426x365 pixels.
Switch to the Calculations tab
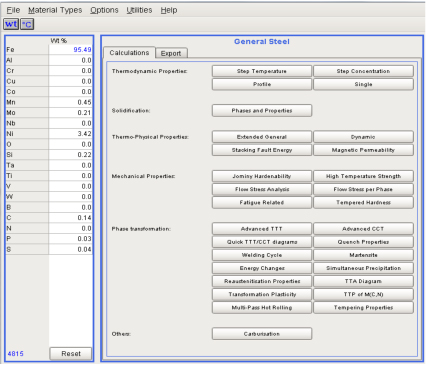(x=129, y=53)
